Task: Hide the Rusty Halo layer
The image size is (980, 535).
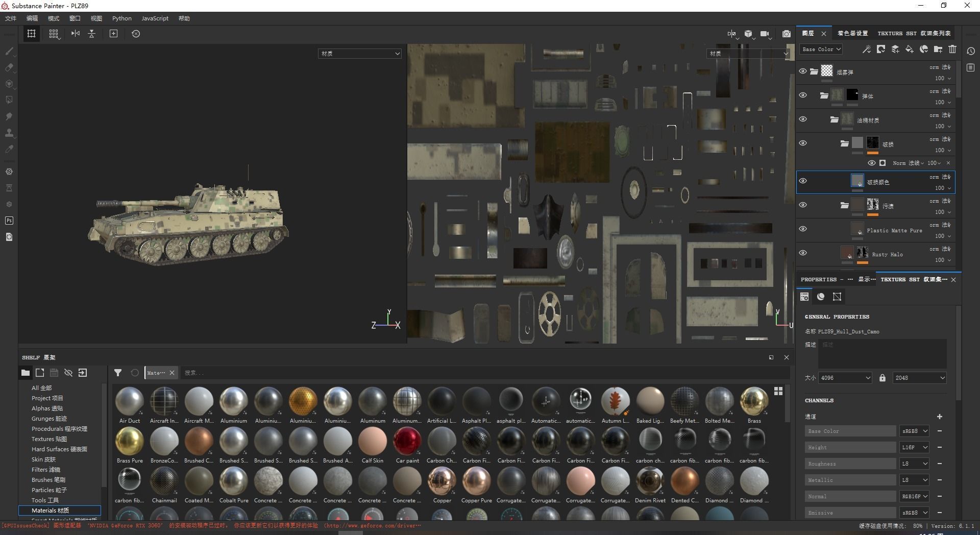Action: 803,253
